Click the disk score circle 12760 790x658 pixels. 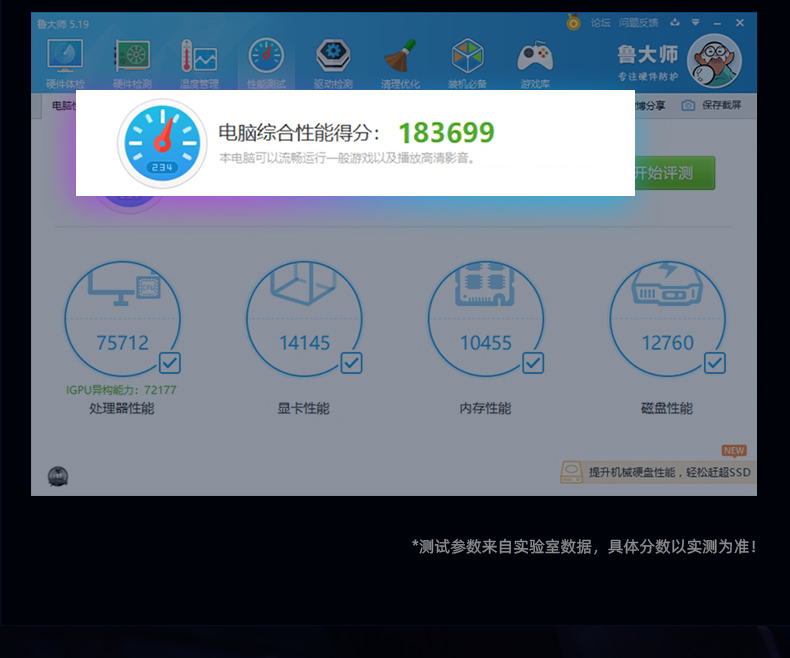coord(668,318)
